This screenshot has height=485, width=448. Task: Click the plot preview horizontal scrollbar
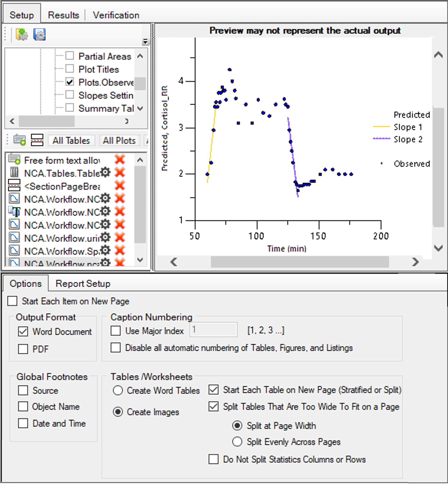[x=300, y=262]
